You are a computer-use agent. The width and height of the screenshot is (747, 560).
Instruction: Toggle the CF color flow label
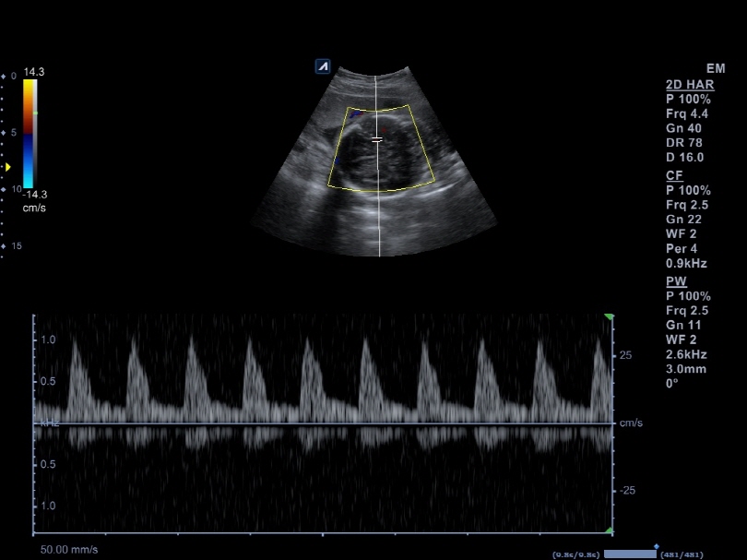point(673,175)
